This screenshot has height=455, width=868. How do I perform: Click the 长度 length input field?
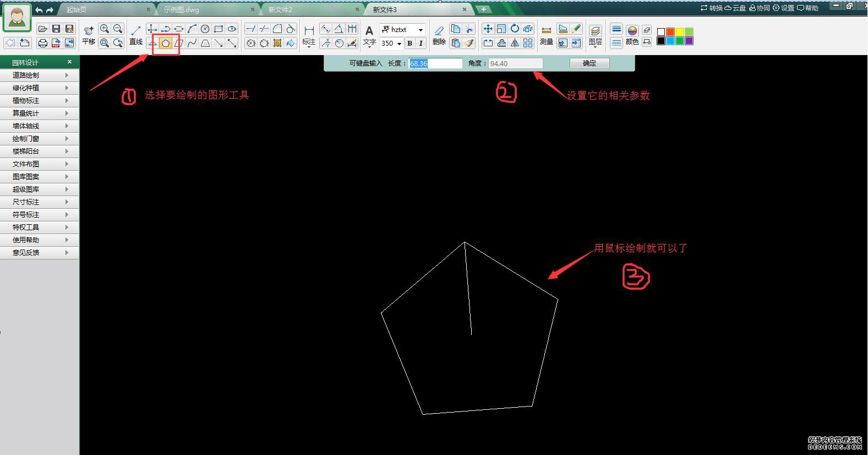[x=435, y=63]
